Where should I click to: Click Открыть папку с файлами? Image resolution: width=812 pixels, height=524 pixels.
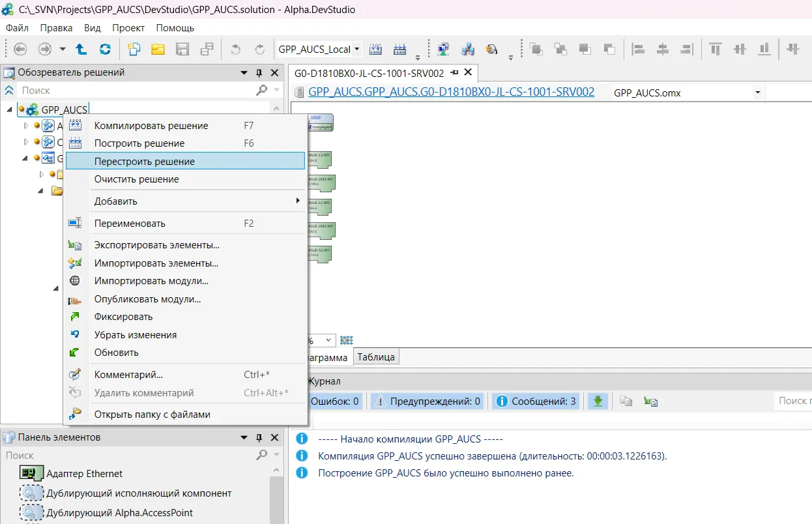pos(185,414)
